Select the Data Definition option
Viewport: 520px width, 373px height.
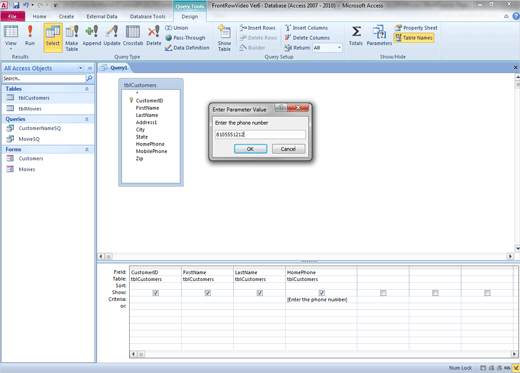click(187, 48)
